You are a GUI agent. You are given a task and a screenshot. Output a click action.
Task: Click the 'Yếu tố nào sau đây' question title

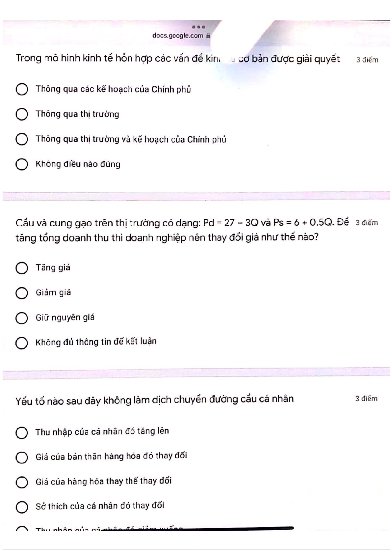click(154, 400)
